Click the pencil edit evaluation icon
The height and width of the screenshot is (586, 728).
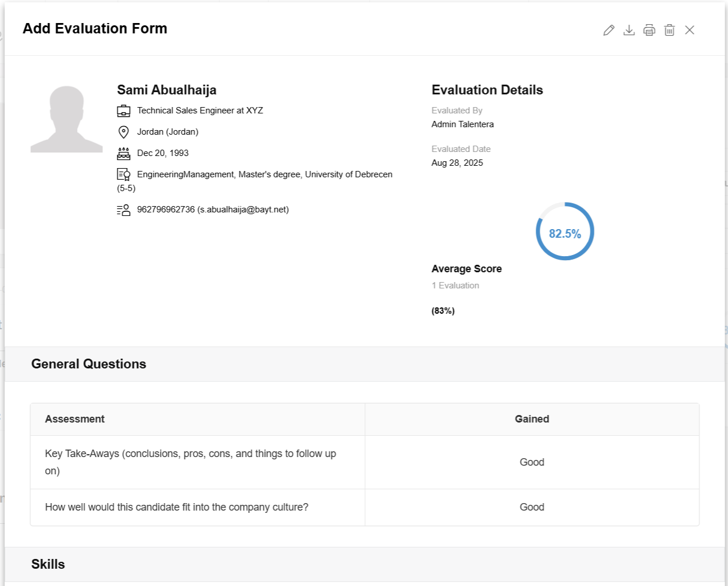click(609, 31)
